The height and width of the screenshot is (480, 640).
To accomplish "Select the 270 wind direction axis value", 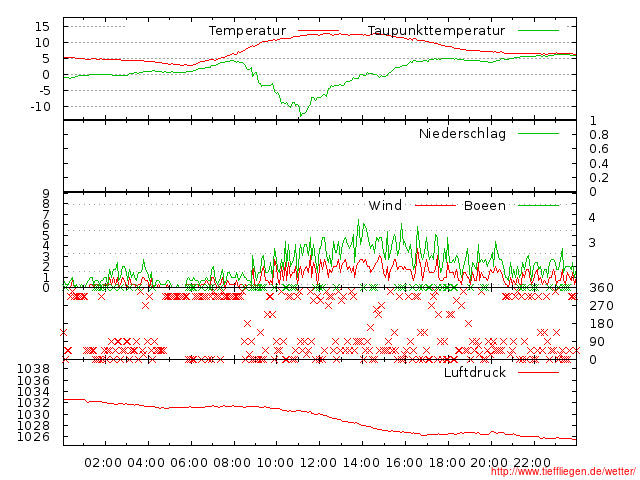I will 601,306.
